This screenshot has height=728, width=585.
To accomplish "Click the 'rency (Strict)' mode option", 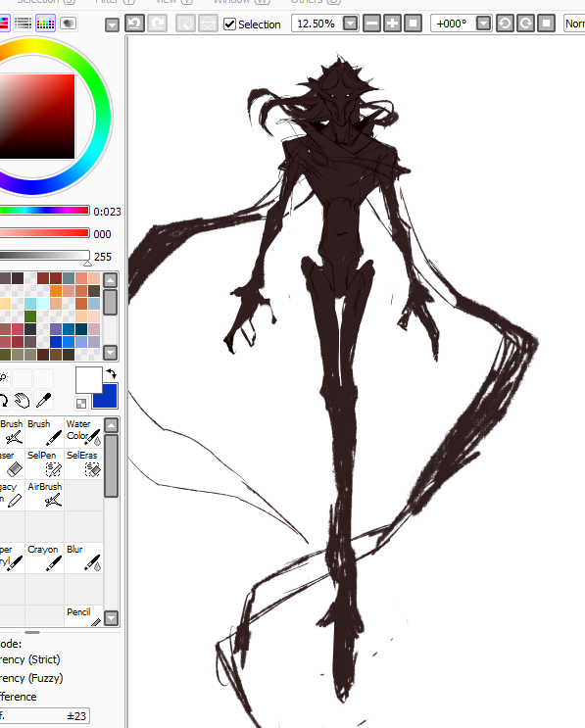I will tap(30, 659).
